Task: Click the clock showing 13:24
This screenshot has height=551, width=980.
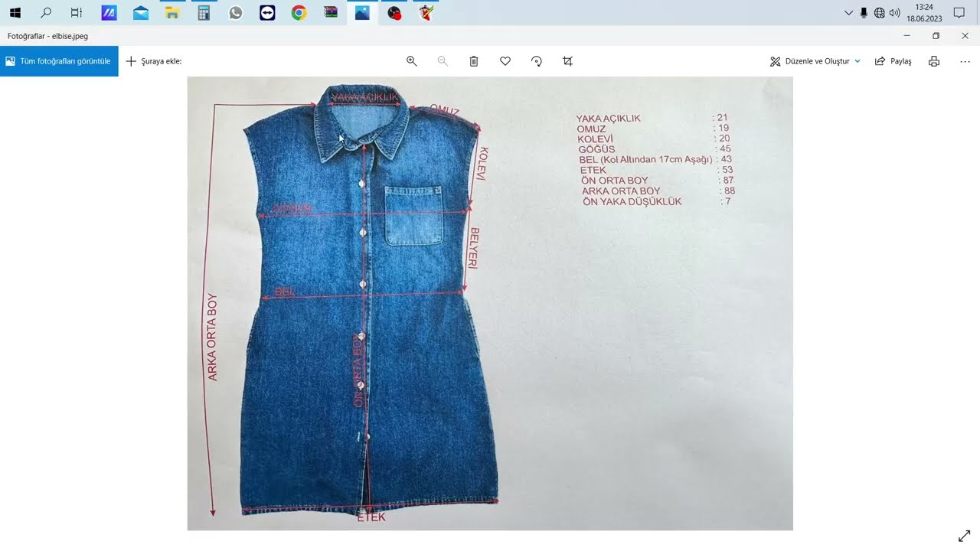Action: coord(924,12)
